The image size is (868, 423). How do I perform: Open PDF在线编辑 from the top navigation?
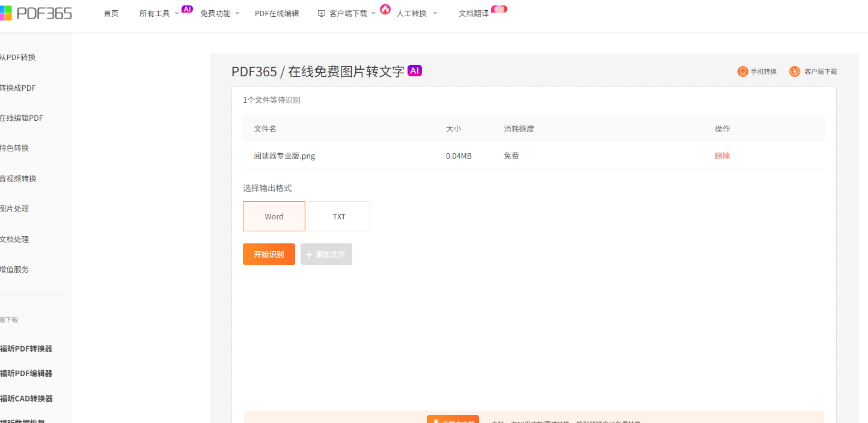click(277, 13)
